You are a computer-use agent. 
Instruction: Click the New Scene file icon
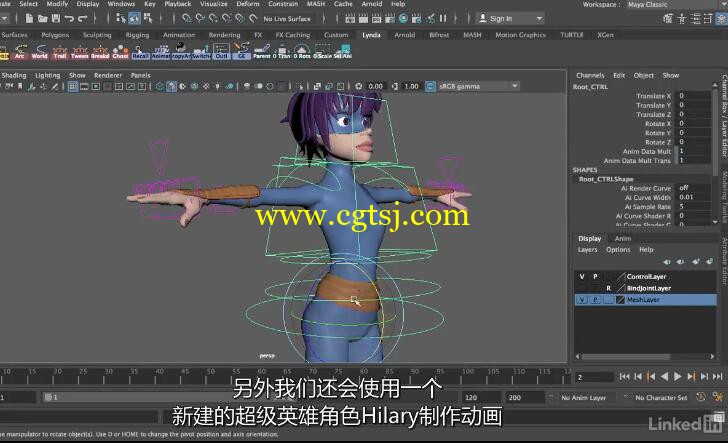click(29, 19)
